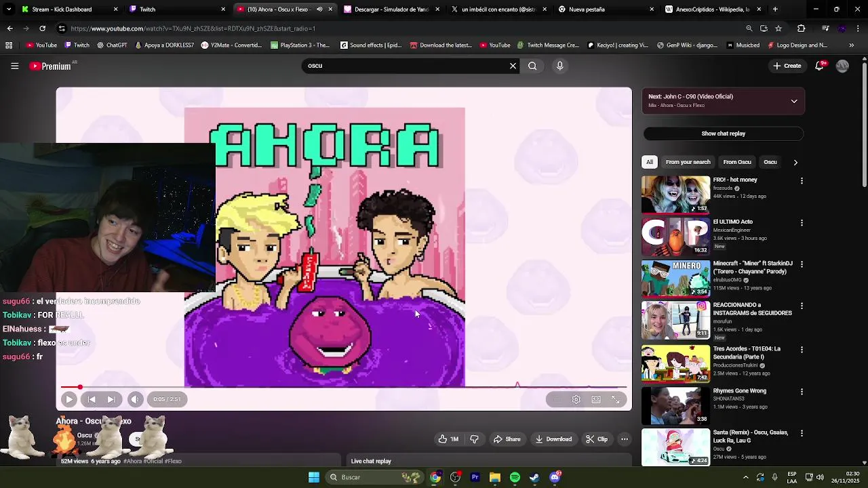Open browser extensions puzzle icon

coord(801,28)
